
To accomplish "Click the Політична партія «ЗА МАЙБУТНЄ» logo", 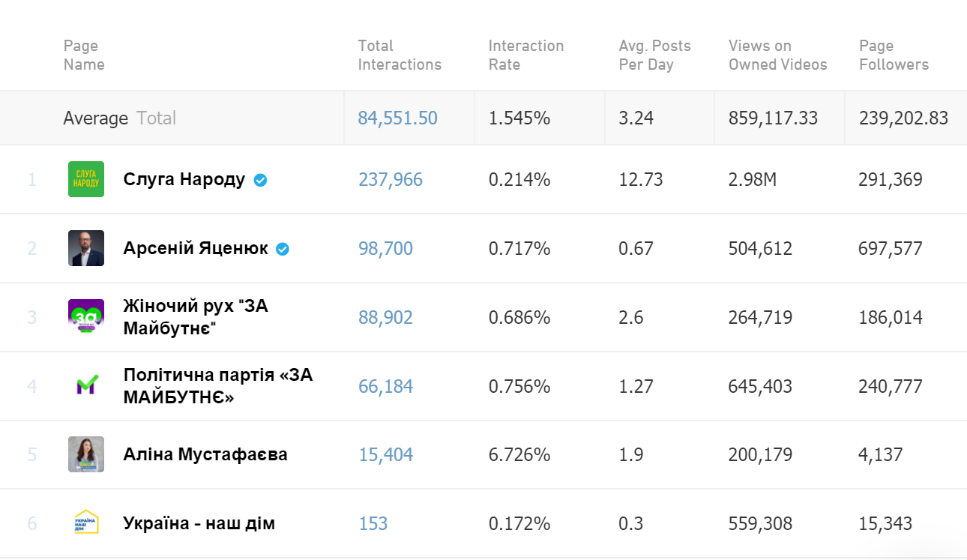I will pyautogui.click(x=86, y=386).
